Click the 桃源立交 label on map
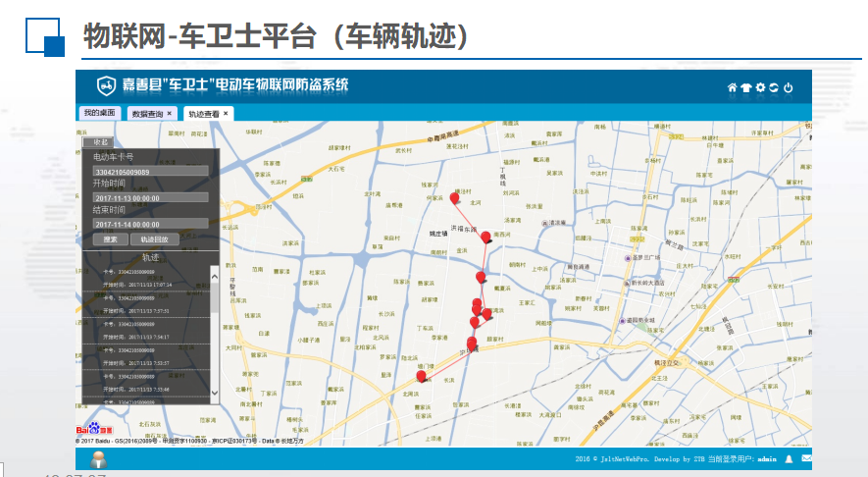 [x=667, y=363]
